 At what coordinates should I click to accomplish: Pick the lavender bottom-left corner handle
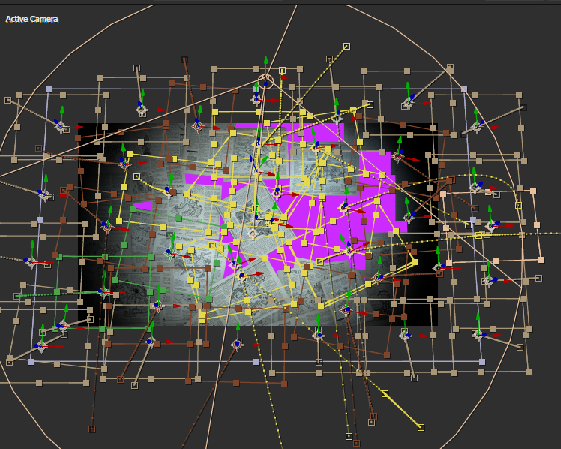31,362
